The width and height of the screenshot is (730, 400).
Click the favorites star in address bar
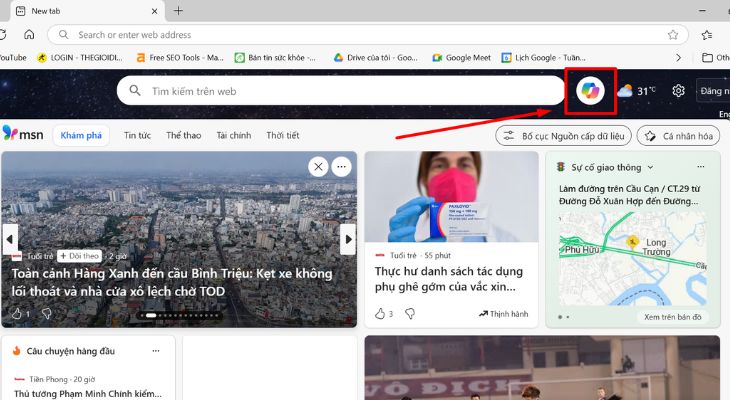pyautogui.click(x=673, y=35)
